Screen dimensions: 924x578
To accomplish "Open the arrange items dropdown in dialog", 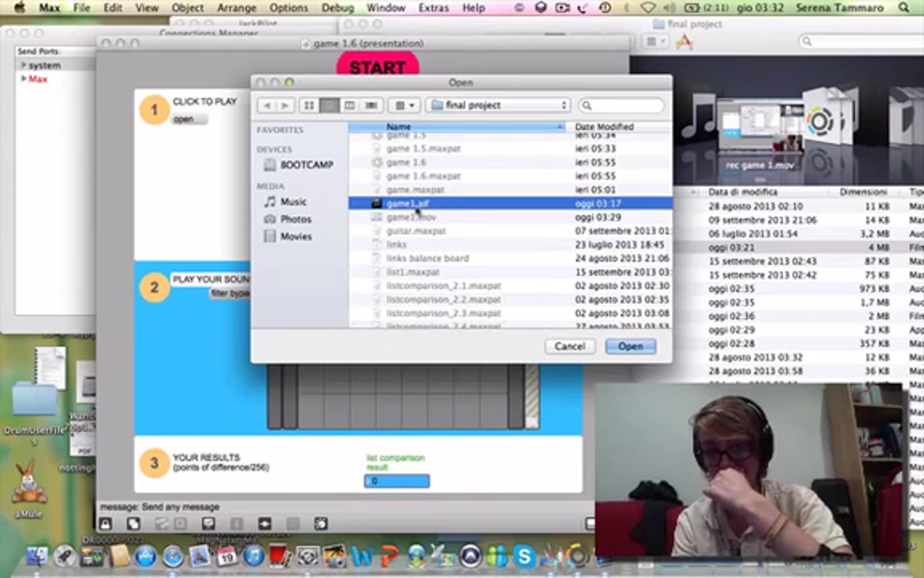I will tap(404, 105).
